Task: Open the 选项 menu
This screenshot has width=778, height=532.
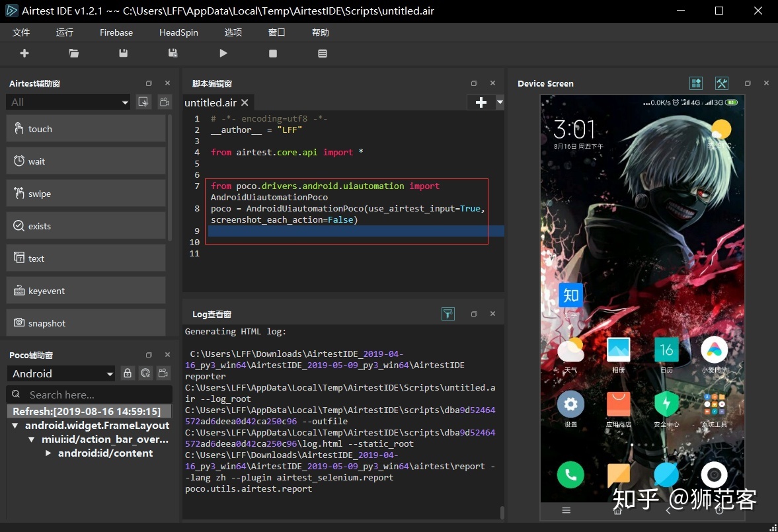Action: 233,32
